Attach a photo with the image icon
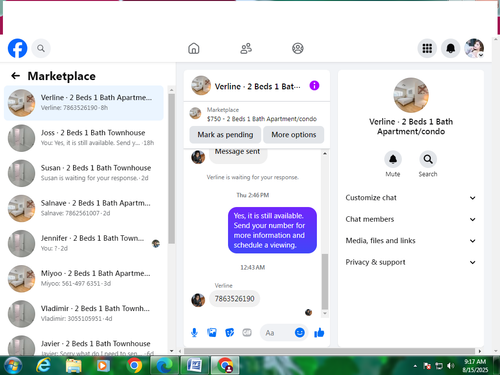The height and width of the screenshot is (375, 500). tap(212, 332)
